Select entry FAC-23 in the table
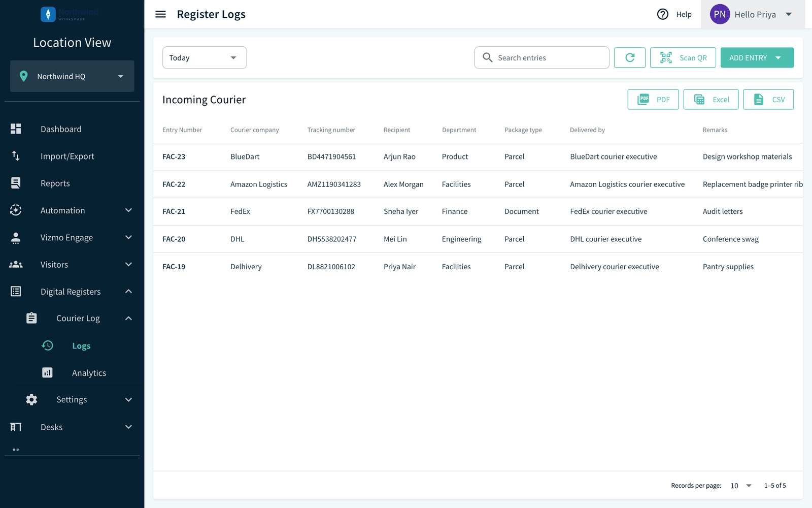 pyautogui.click(x=174, y=156)
